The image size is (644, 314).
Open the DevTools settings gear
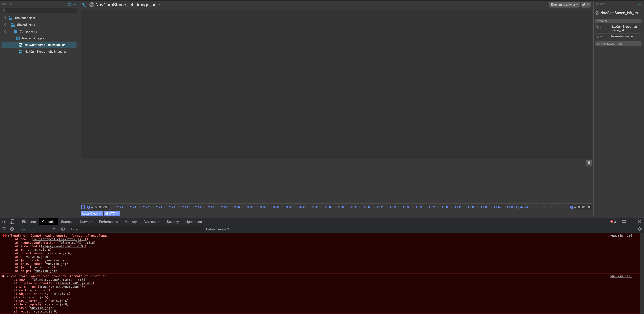(624, 222)
